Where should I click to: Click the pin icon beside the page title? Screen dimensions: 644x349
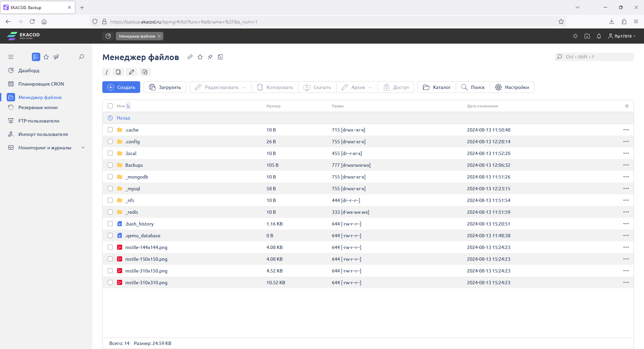210,57
